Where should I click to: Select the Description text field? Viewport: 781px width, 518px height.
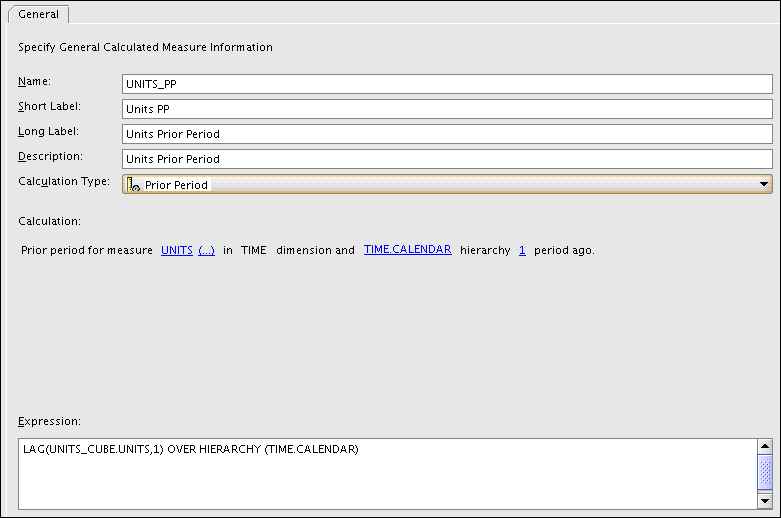447,159
